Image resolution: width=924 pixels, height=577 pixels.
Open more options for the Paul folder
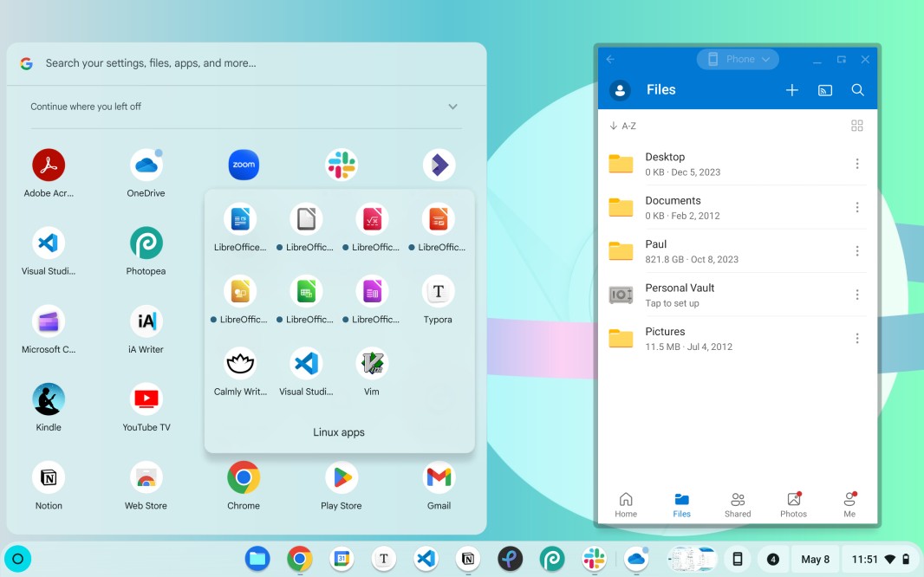coord(856,251)
